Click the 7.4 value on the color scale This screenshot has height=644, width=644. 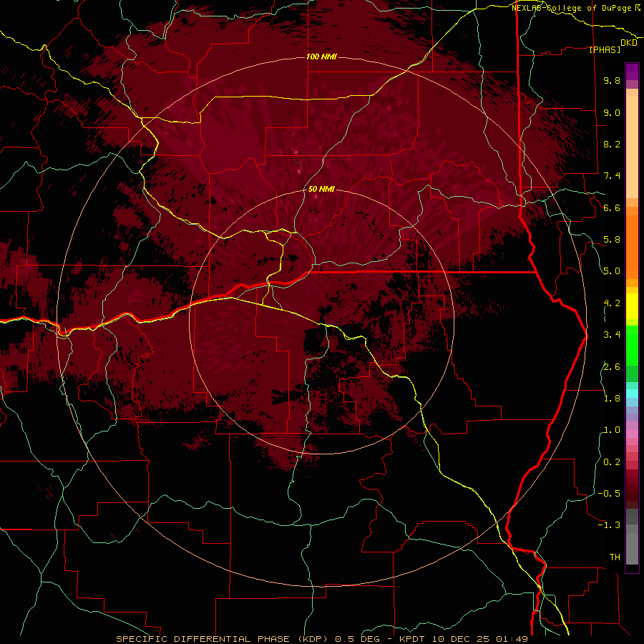coord(612,176)
